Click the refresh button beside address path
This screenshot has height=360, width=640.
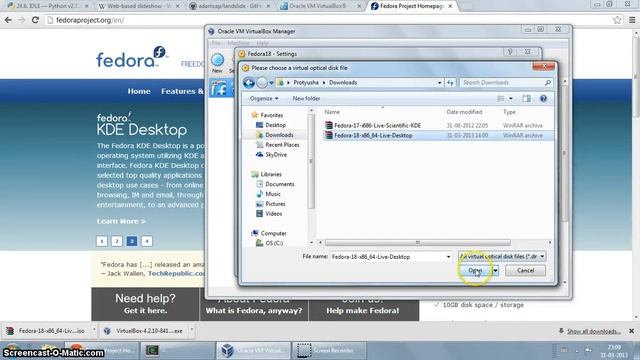coord(450,82)
